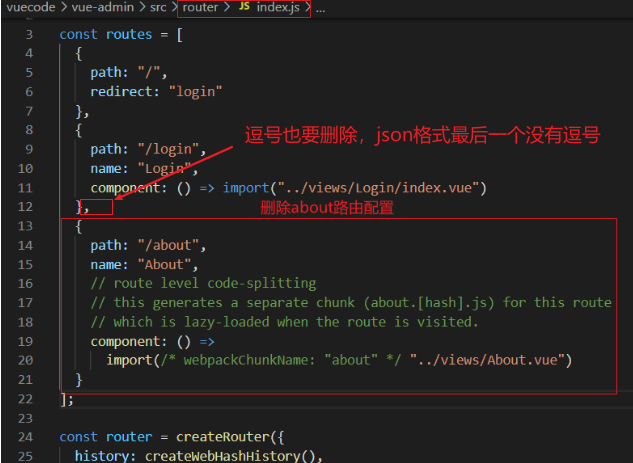The height and width of the screenshot is (463, 633).
Task: Click the webpackChunkName: "about" comment
Action: [281, 360]
